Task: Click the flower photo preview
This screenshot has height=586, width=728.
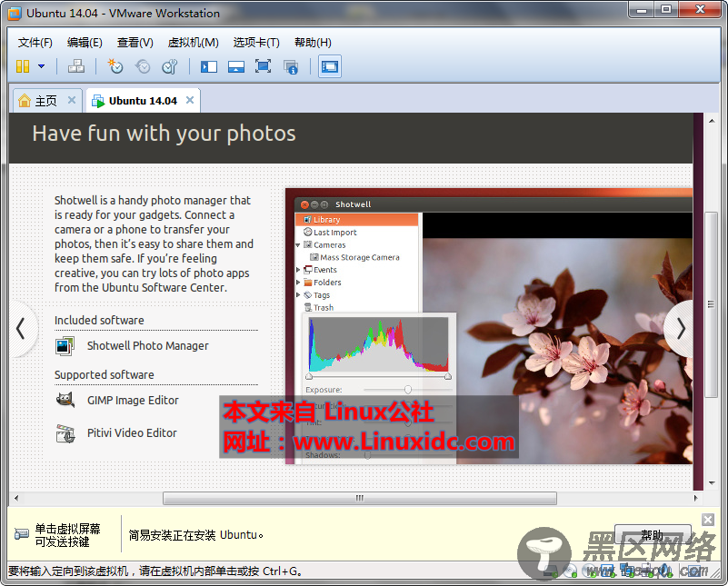Action: point(557,351)
